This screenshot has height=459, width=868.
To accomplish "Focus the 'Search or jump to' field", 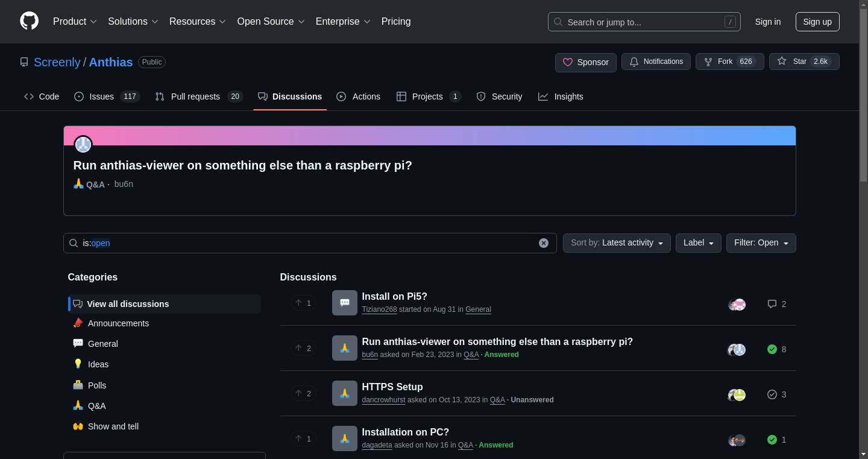I will click(644, 22).
